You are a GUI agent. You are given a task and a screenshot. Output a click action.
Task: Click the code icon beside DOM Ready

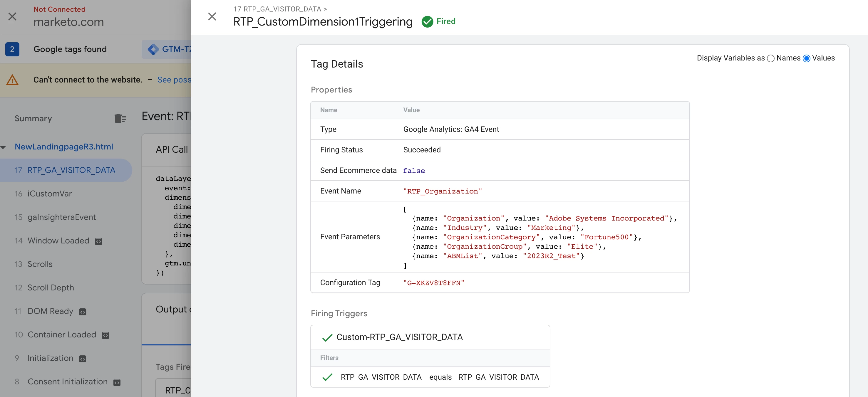point(83,312)
